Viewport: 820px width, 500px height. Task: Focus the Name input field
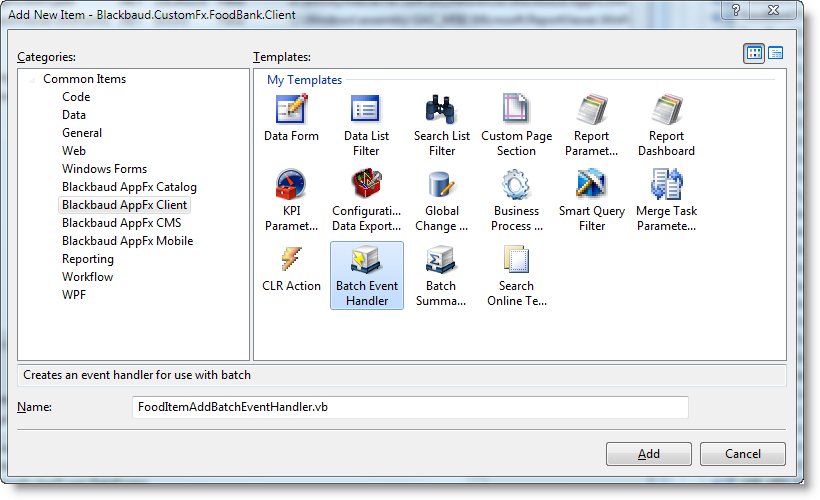point(410,407)
